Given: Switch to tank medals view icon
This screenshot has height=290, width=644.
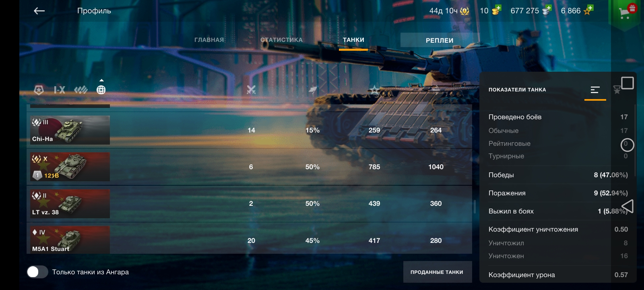Looking at the screenshot, I should [617, 90].
